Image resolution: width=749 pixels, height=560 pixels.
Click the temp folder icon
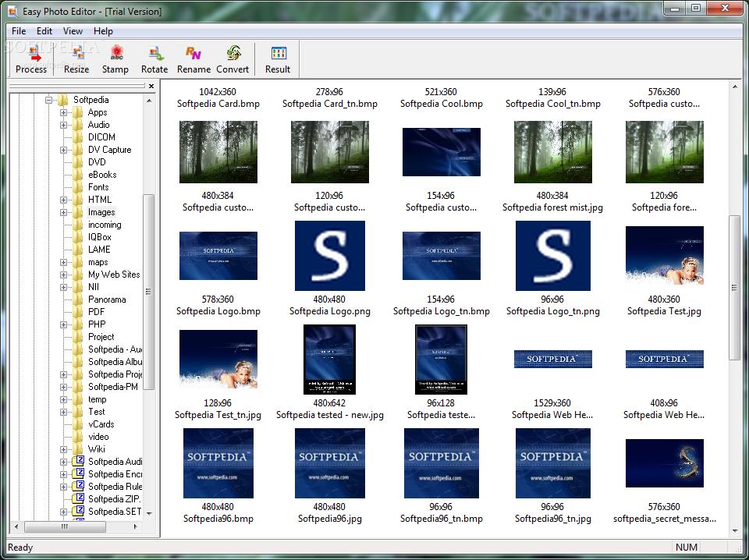(x=77, y=399)
